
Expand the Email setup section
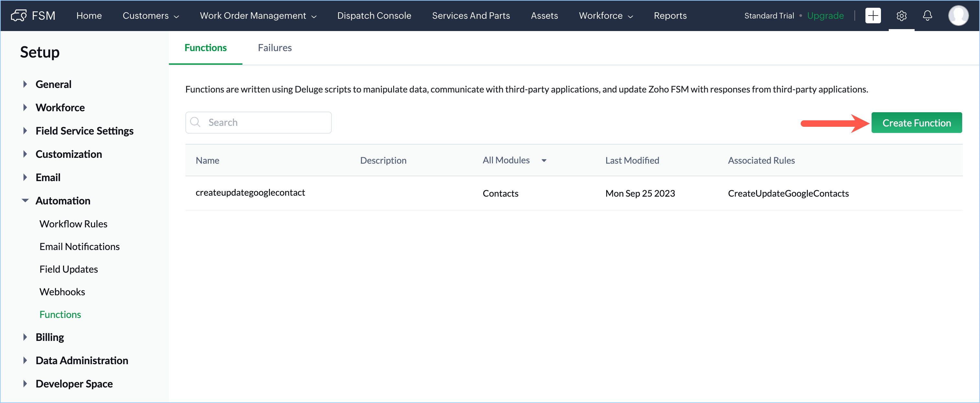pyautogui.click(x=25, y=177)
